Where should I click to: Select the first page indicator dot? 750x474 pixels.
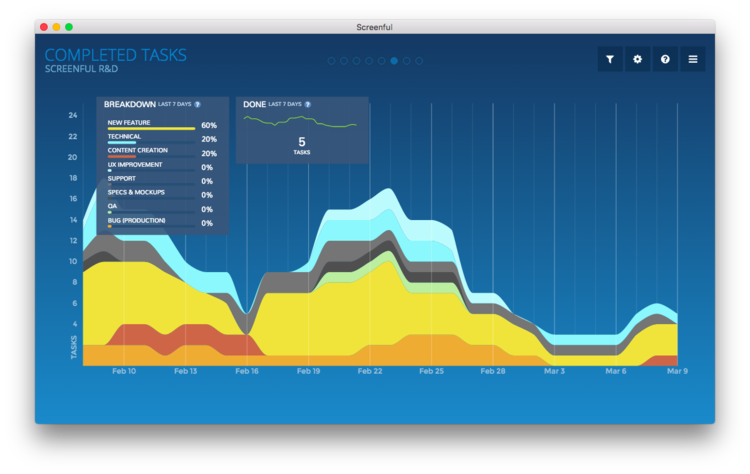pyautogui.click(x=331, y=61)
